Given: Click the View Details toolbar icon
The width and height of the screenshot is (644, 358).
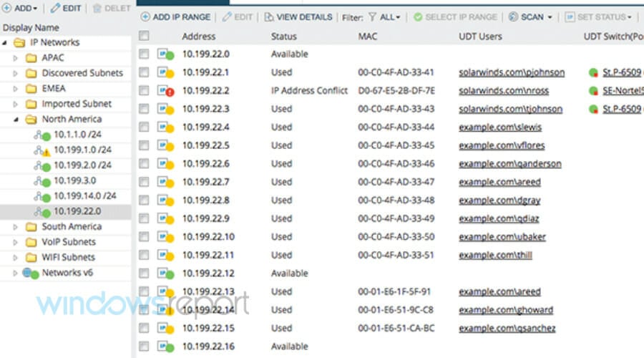Looking at the screenshot, I should 269,16.
